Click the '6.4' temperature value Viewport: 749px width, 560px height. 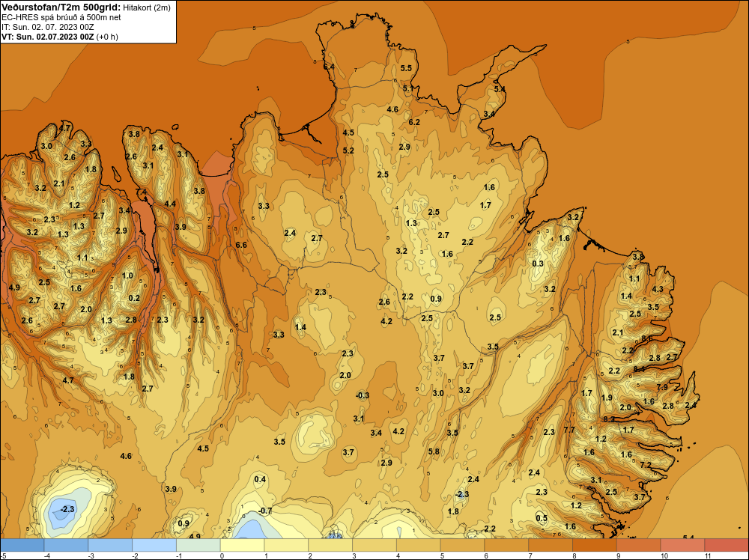coord(329,67)
